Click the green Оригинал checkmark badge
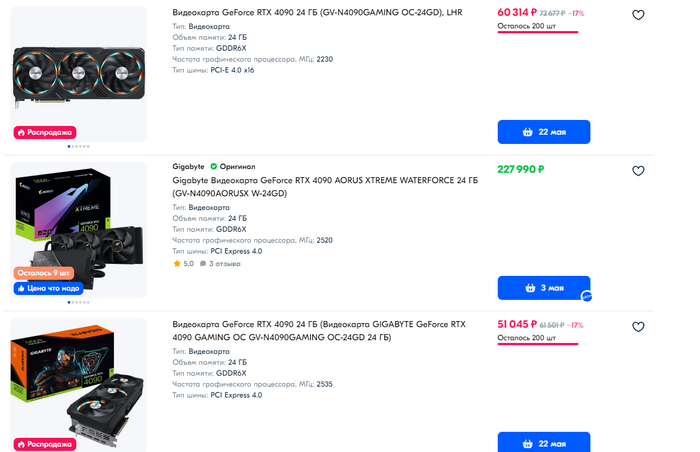Viewport: 700px width, 452px height. 213,166
